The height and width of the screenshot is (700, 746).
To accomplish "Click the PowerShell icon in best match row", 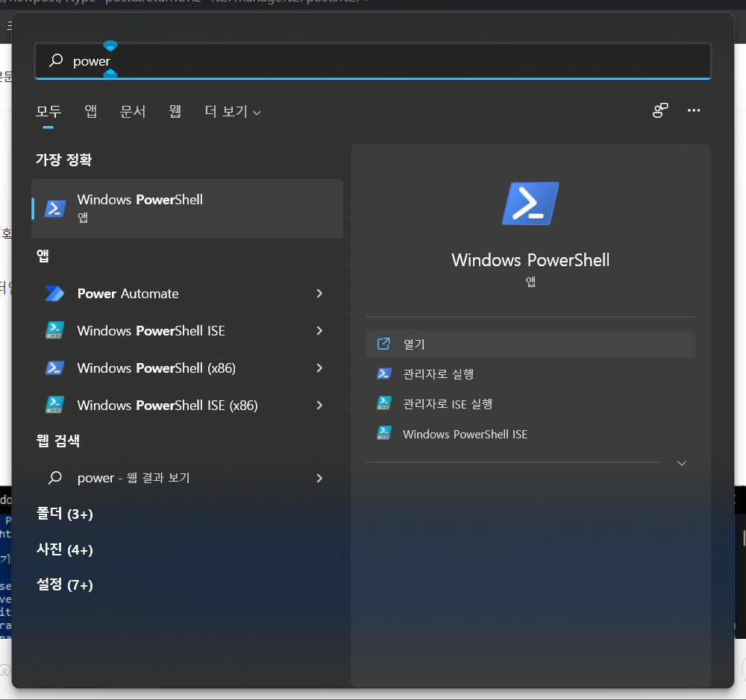I will 55,208.
